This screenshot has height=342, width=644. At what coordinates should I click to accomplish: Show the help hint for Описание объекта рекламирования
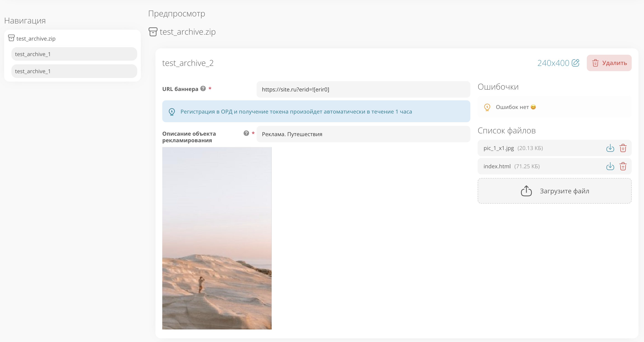(x=246, y=133)
